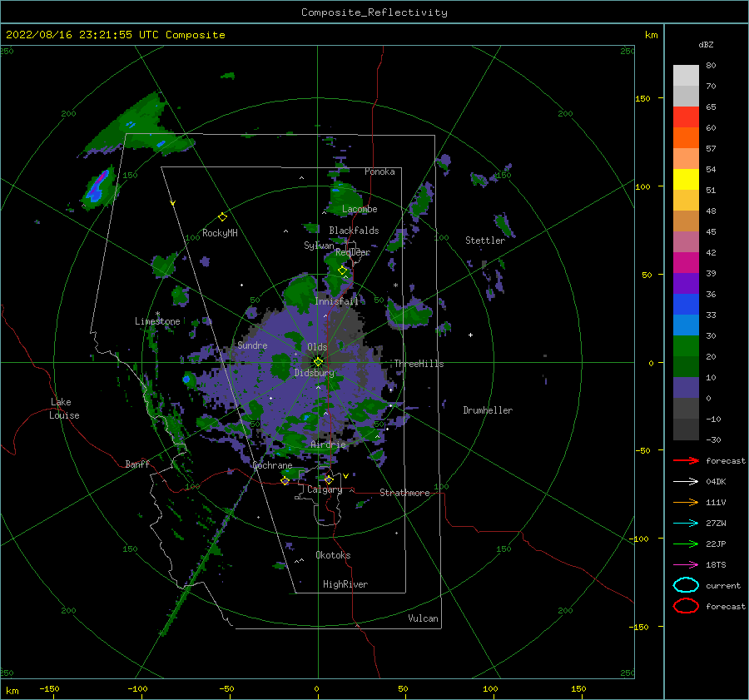Click the green 22JP arrow icon
Image resolution: width=749 pixels, height=700 pixels.
(x=686, y=544)
